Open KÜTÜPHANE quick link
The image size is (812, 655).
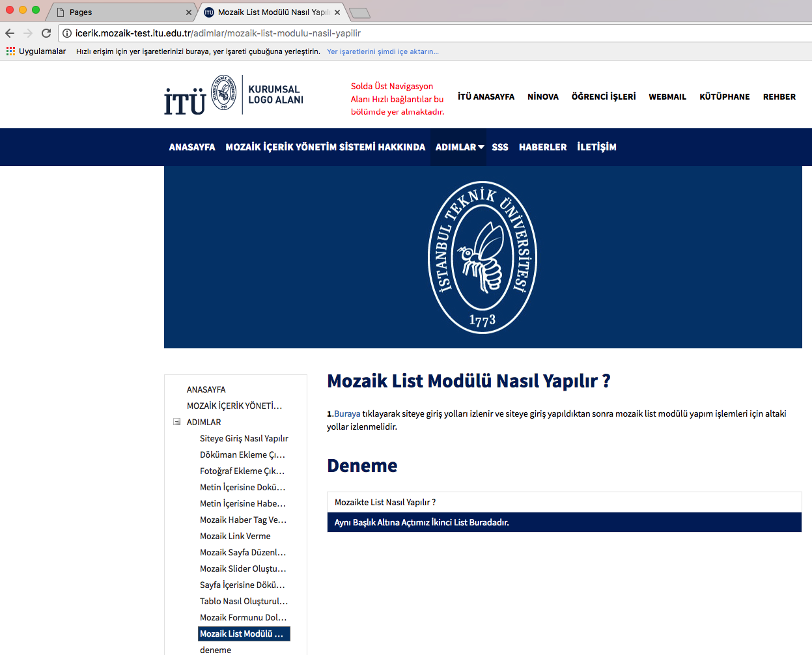pos(725,96)
